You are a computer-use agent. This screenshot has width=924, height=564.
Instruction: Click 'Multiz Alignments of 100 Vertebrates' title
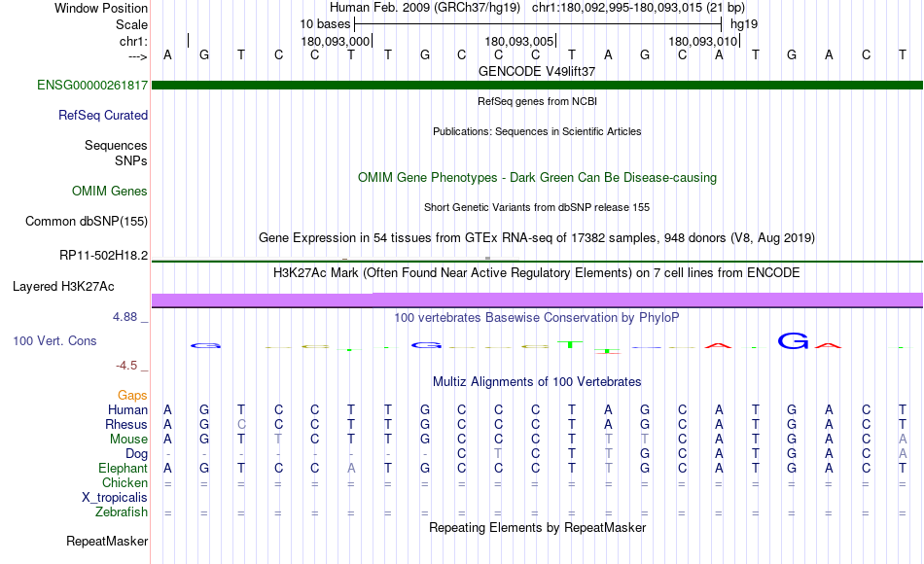coord(537,381)
